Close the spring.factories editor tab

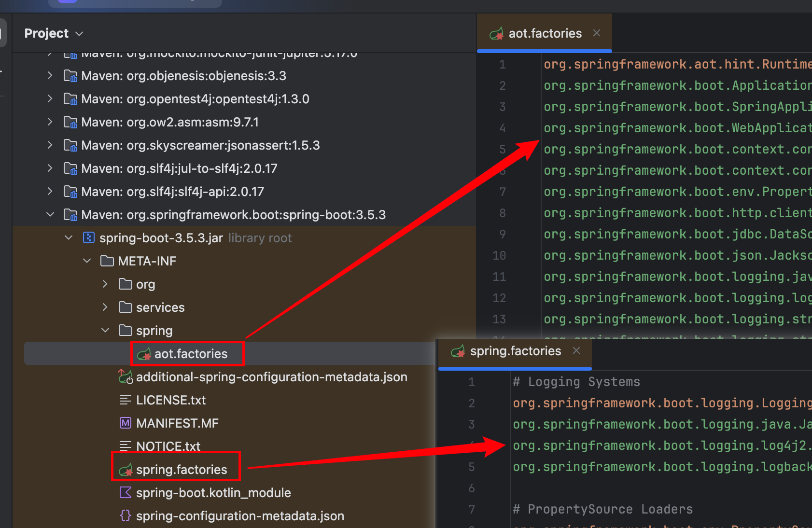(576, 350)
